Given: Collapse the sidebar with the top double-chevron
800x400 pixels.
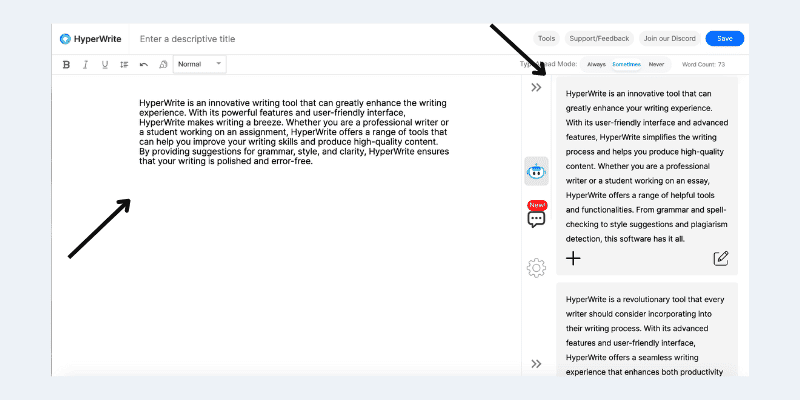Looking at the screenshot, I should [536, 87].
